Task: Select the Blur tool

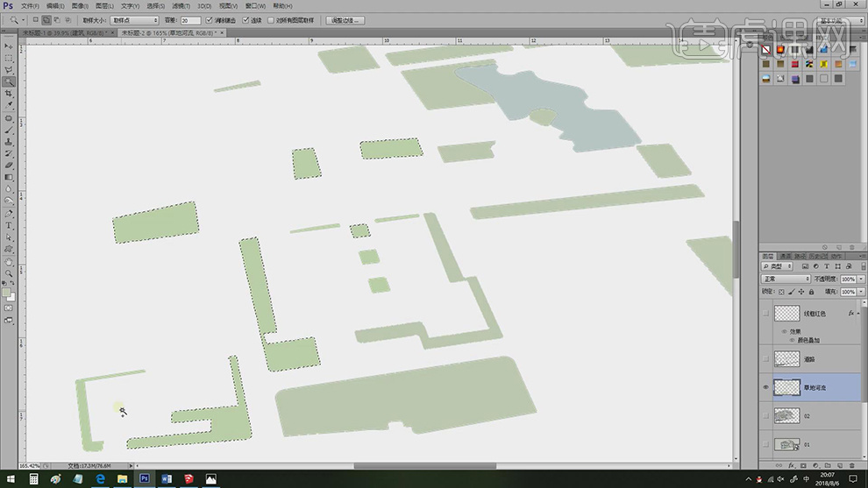Action: 8,188
